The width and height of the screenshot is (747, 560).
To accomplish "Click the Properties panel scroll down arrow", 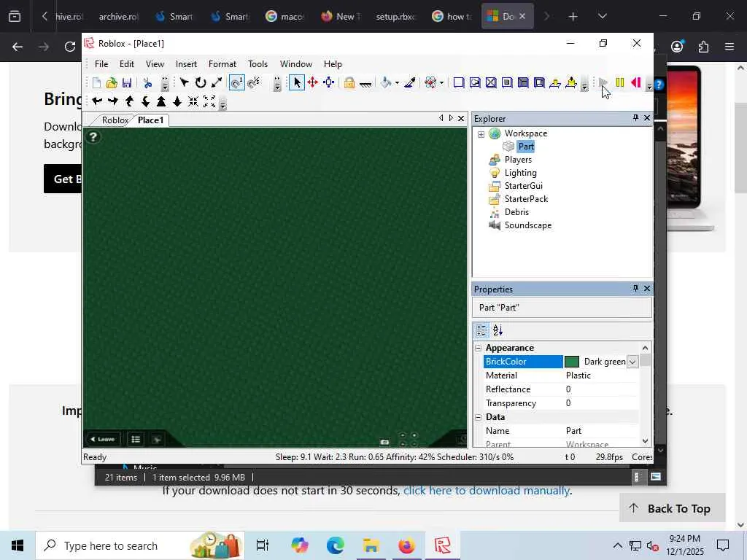I will (646, 441).
